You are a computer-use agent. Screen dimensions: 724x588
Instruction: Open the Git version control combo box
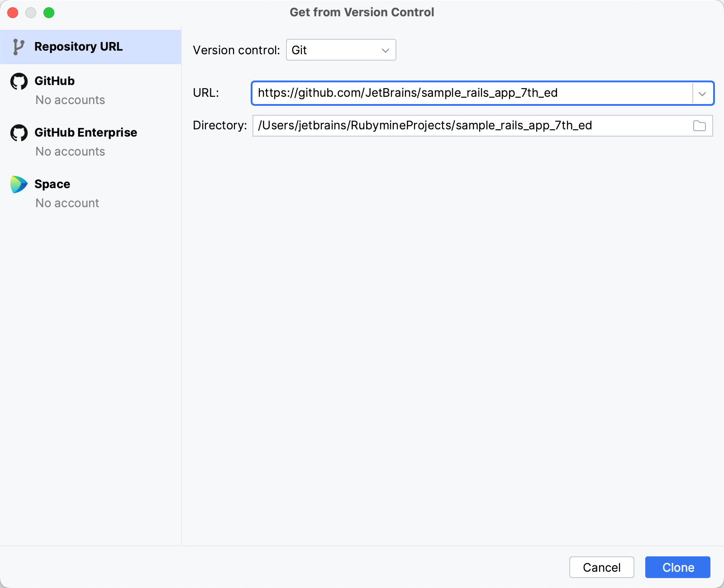point(340,50)
